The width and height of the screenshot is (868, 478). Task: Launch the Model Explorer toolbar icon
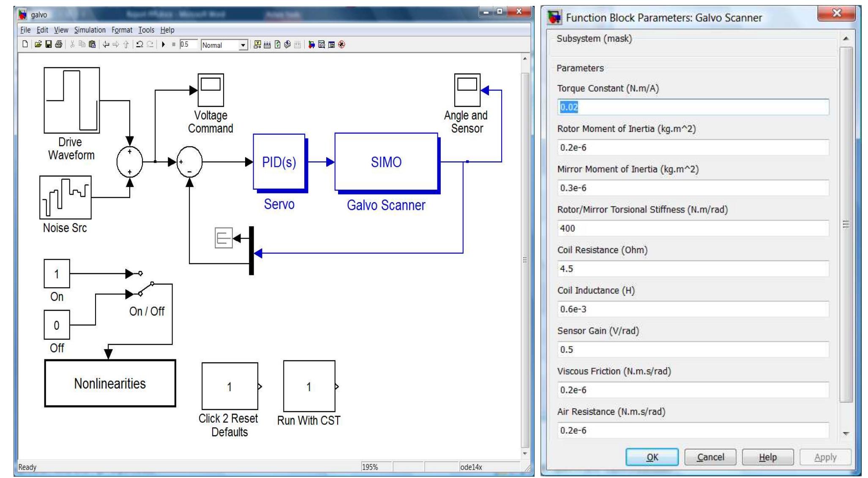coord(322,44)
